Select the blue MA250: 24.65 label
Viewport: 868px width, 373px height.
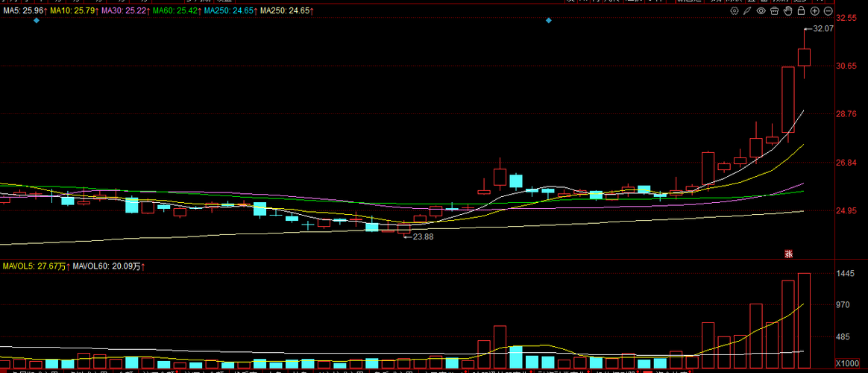pyautogui.click(x=230, y=10)
